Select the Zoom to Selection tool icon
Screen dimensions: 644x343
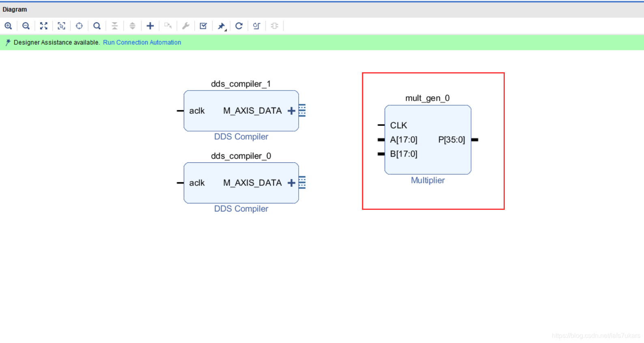(x=61, y=26)
